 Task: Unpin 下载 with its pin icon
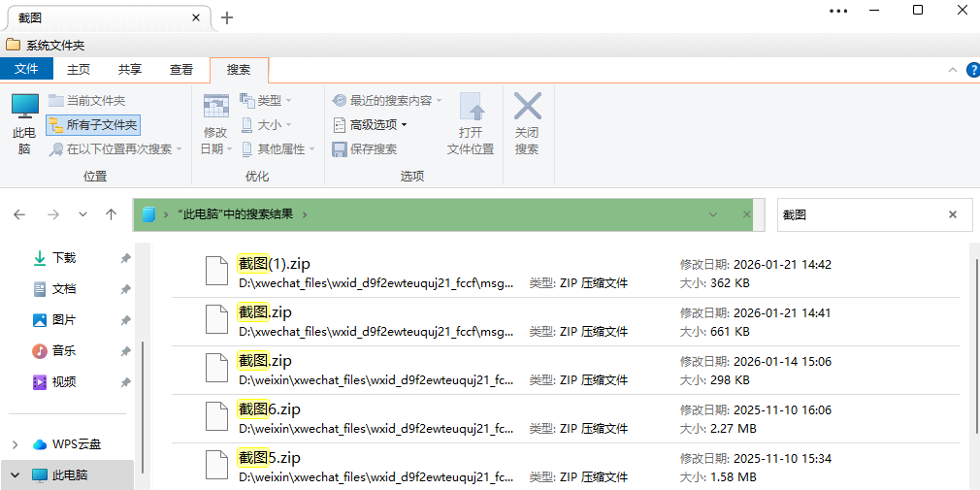coord(125,258)
